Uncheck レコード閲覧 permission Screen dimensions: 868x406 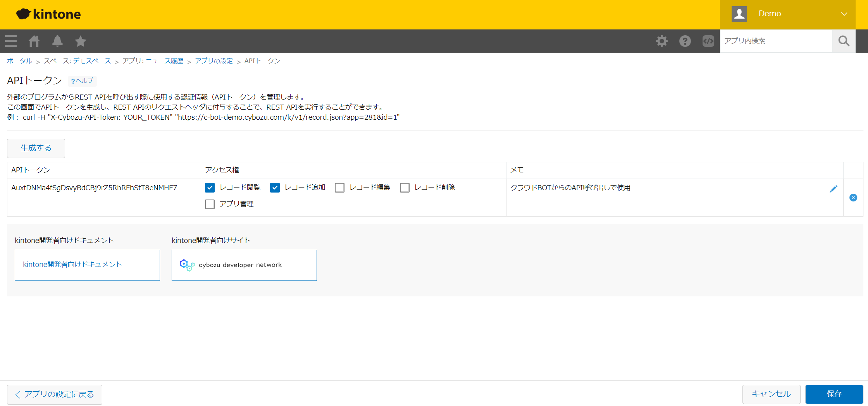click(x=210, y=188)
